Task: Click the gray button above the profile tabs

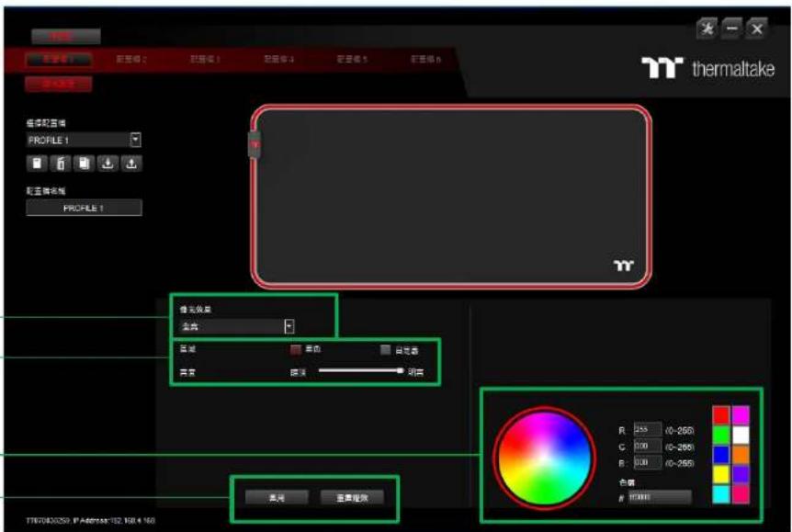Action: (x=65, y=37)
